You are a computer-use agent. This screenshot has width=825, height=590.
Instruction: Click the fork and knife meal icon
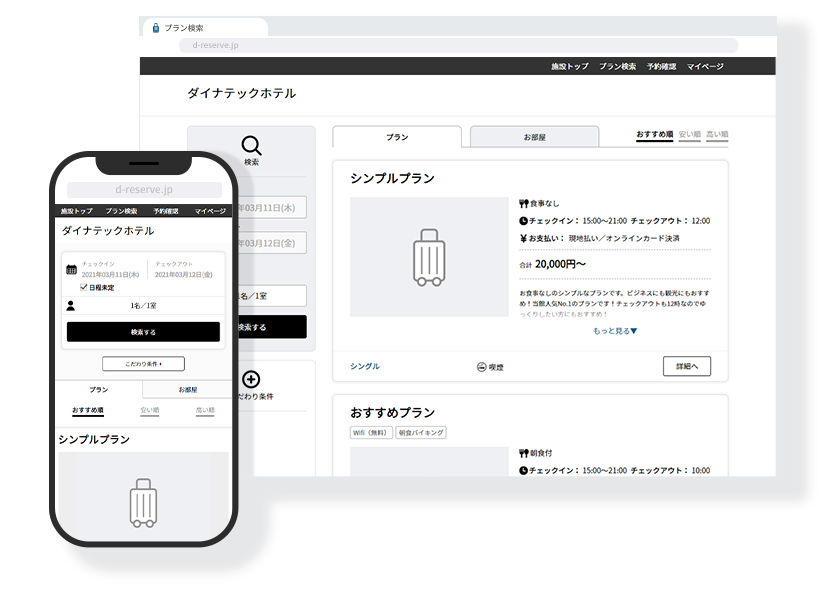point(523,203)
